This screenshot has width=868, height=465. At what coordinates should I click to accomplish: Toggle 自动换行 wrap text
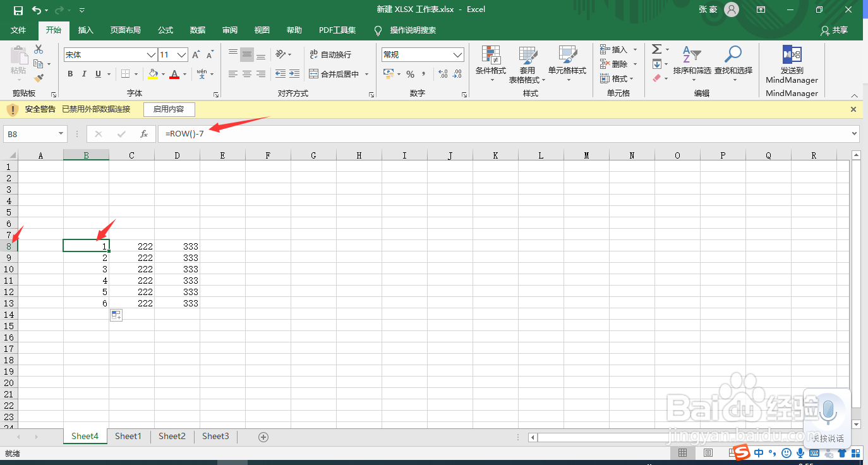(330, 55)
